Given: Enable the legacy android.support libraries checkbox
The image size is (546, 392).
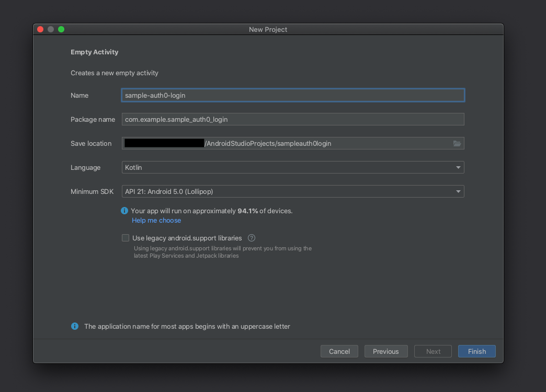Looking at the screenshot, I should 126,238.
